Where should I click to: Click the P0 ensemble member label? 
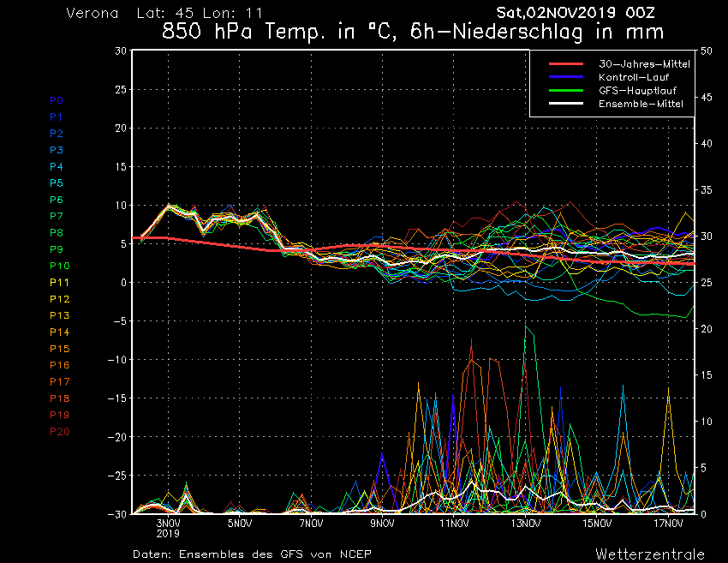pyautogui.click(x=57, y=100)
